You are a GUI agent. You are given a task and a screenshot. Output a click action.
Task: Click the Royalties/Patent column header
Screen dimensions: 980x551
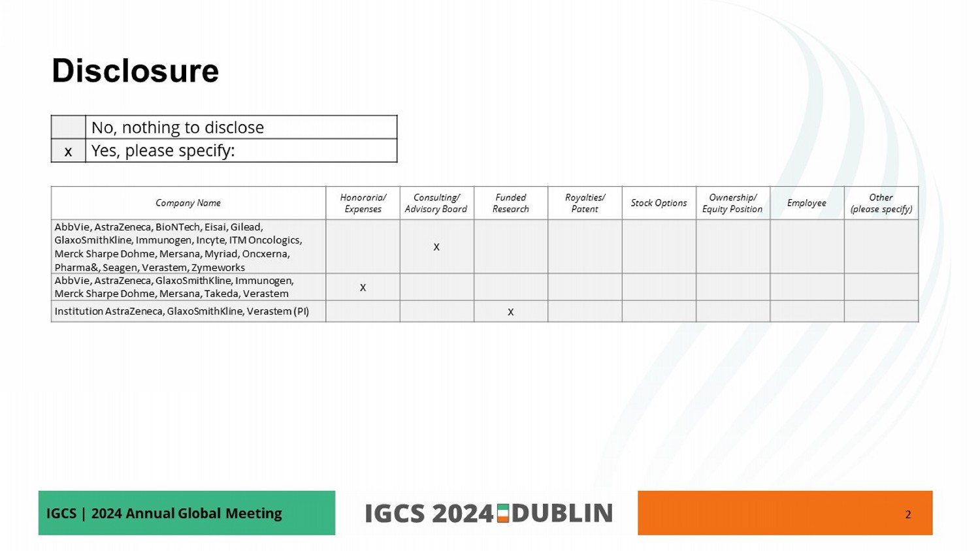[x=585, y=203]
